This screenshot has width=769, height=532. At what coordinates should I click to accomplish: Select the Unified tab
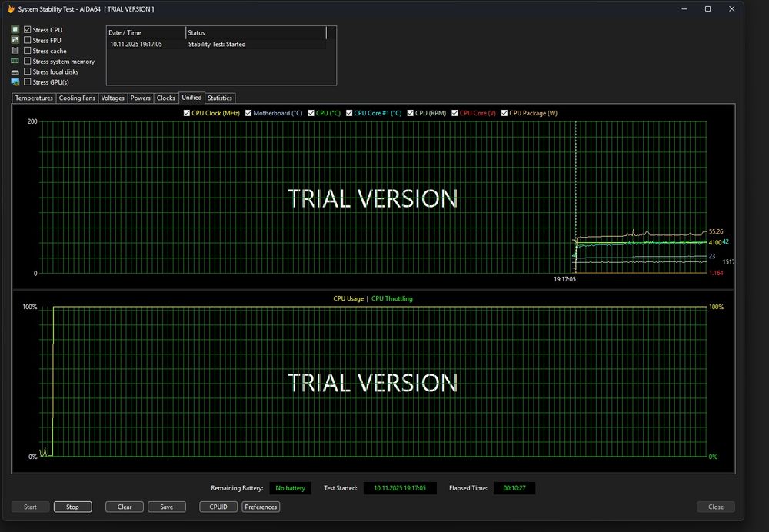click(191, 98)
